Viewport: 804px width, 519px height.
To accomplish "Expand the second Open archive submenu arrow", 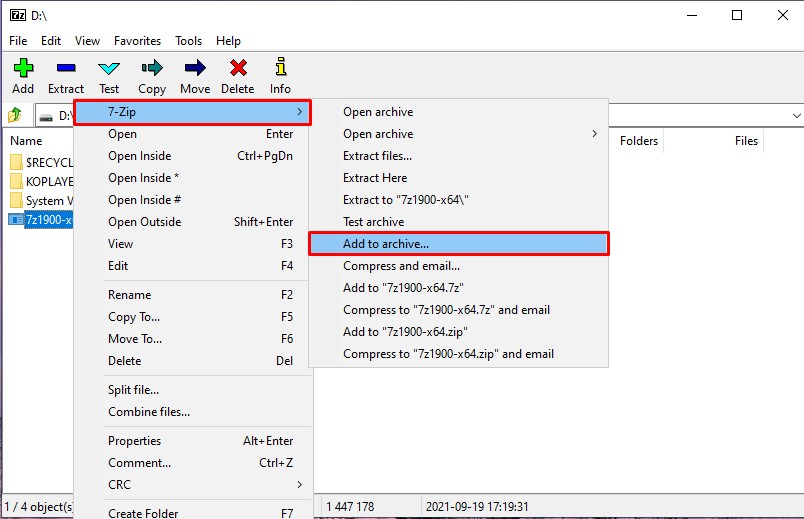I will [594, 134].
